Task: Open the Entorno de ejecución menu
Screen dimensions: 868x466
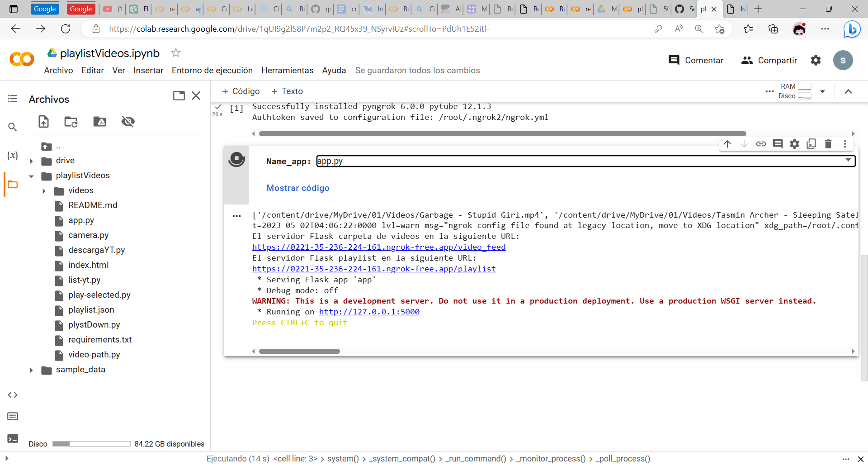Action: tap(212, 71)
